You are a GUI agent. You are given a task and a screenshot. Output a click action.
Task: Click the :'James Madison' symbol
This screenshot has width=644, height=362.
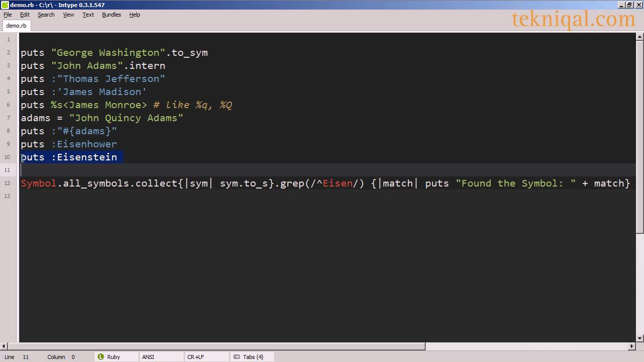pyautogui.click(x=99, y=92)
